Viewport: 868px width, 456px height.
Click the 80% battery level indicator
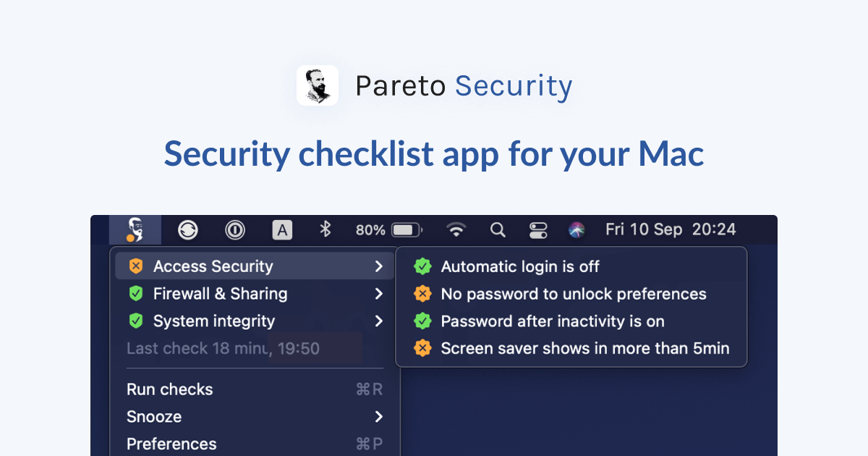387,229
